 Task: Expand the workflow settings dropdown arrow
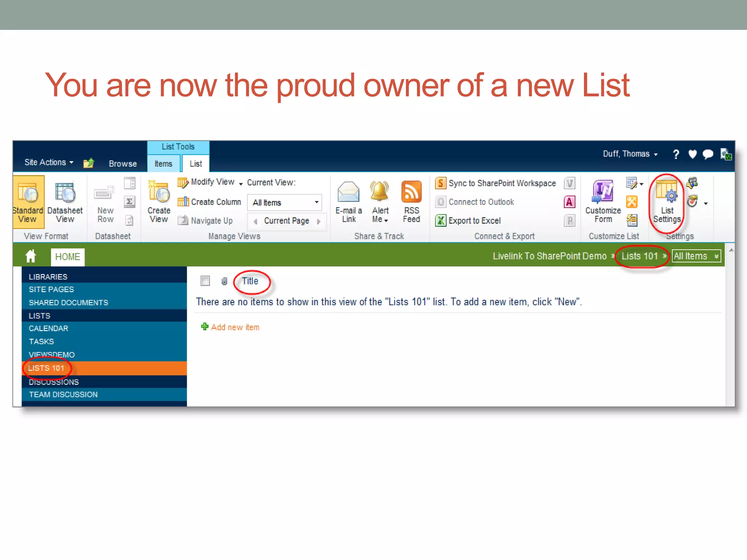(x=706, y=203)
